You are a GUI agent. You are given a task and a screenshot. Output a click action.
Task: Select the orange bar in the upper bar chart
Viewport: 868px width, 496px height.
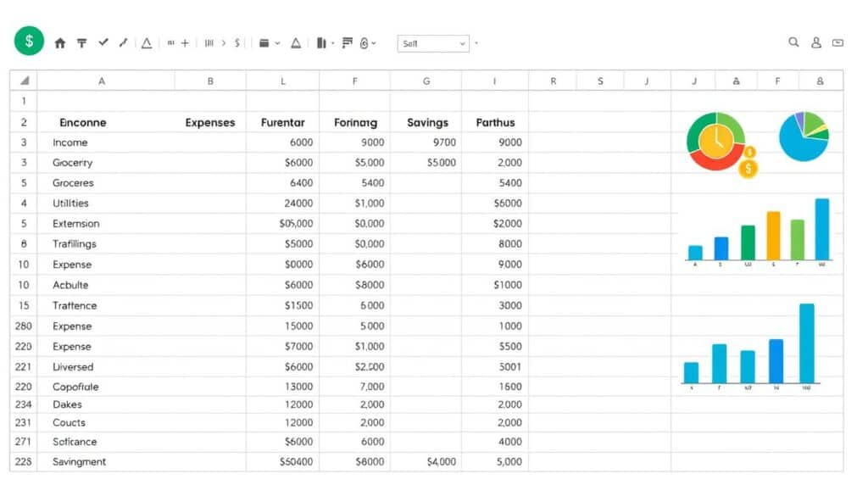(773, 236)
